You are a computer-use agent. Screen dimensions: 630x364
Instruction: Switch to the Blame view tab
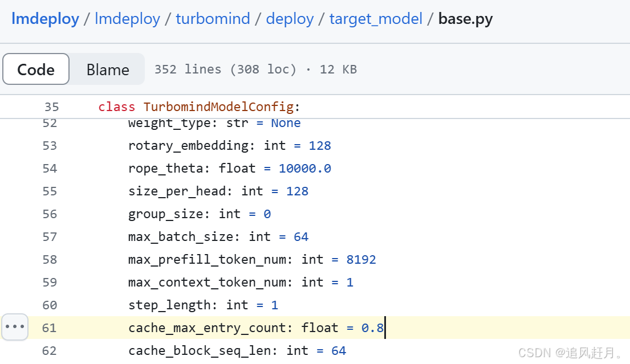click(x=108, y=69)
